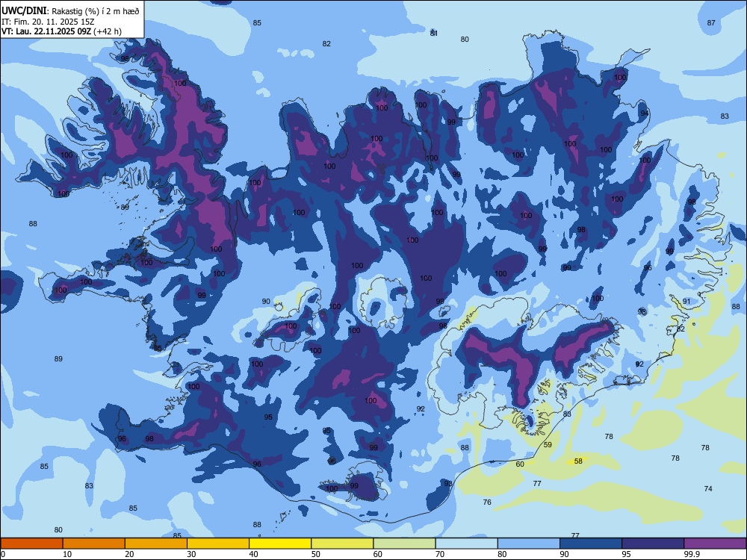
Task: Pick the pale yellow 50–60 legend swatch
Action: [x=342, y=544]
